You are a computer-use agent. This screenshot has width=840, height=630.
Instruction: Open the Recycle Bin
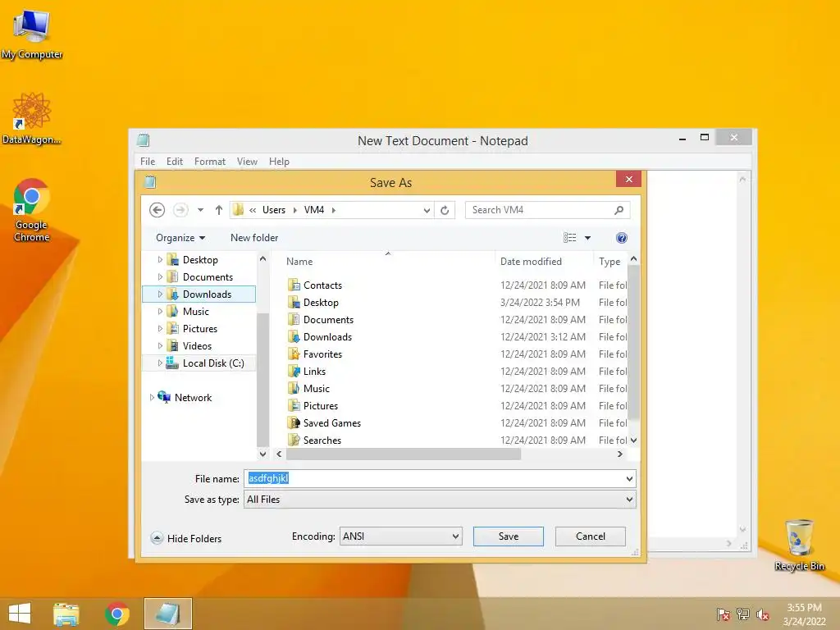pos(799,545)
